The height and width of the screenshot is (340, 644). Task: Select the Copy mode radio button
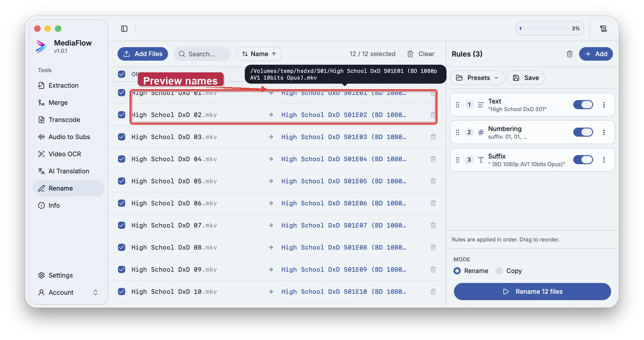coord(499,271)
